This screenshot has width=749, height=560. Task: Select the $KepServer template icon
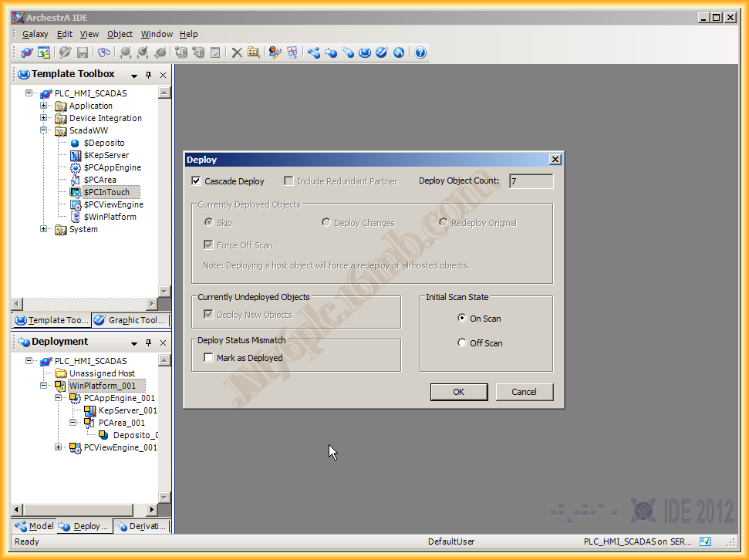76,155
